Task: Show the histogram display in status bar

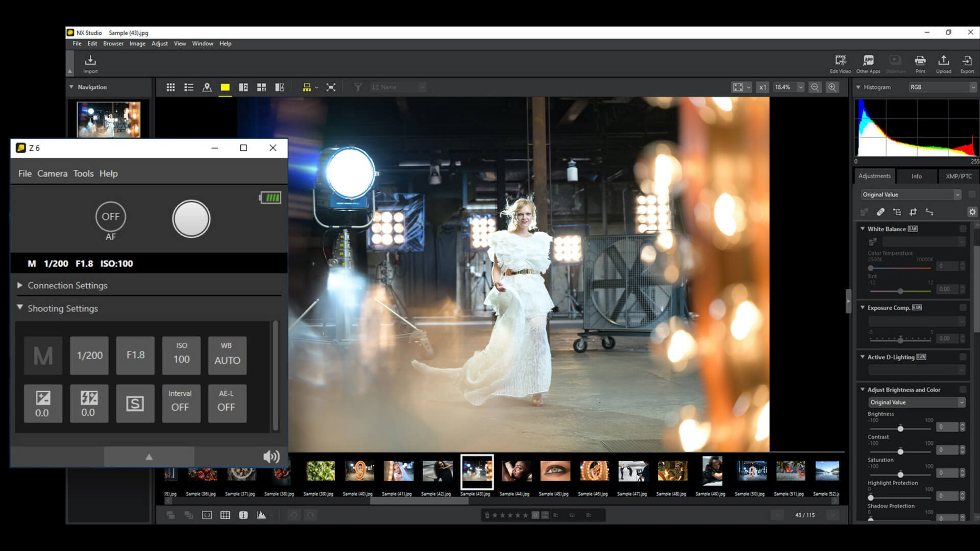Action: [x=261, y=515]
